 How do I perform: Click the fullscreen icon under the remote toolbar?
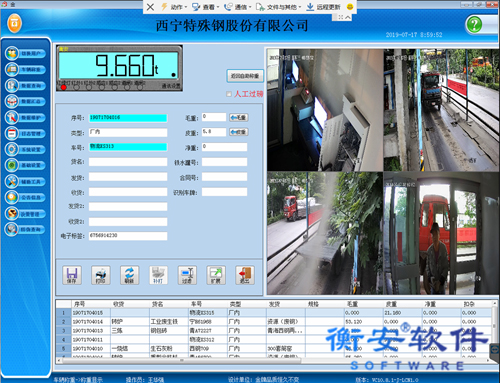click(341, 17)
